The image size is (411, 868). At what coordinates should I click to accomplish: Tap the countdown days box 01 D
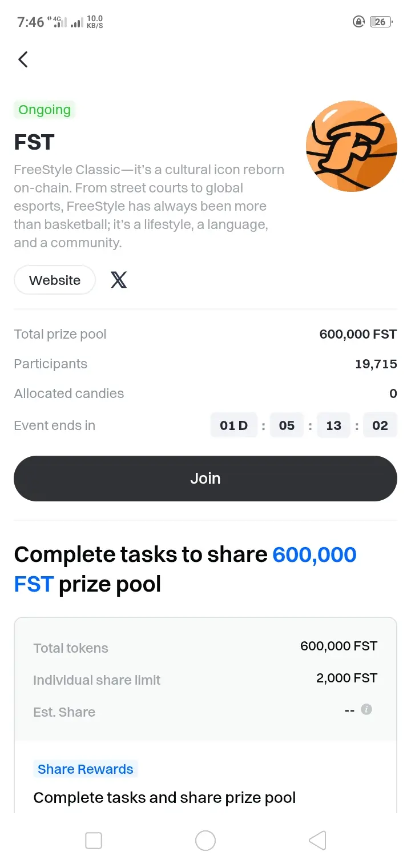click(x=234, y=425)
